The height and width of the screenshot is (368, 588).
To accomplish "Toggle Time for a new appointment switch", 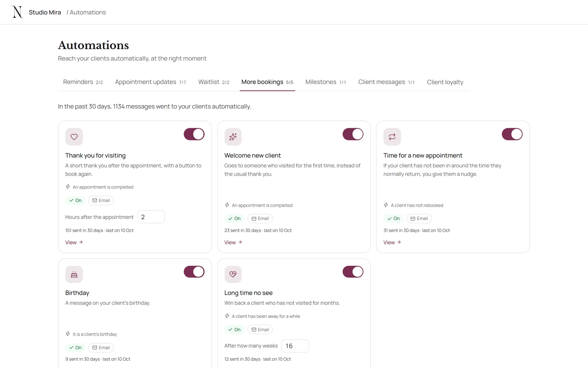I will click(512, 134).
